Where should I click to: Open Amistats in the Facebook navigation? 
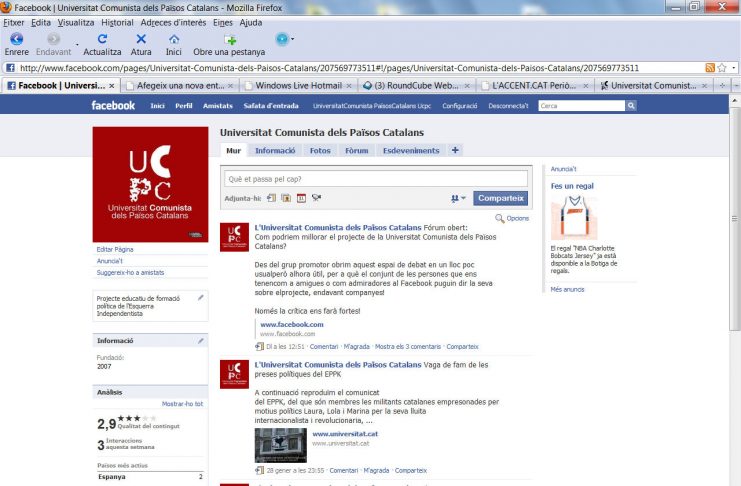[x=218, y=106]
